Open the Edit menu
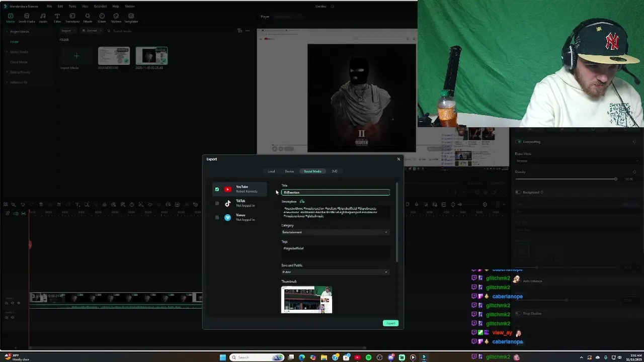The width and height of the screenshot is (644, 362). pos(60,6)
